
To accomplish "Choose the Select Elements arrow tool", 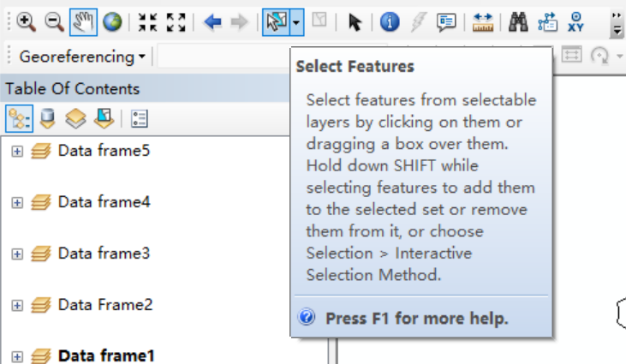I will click(x=355, y=23).
